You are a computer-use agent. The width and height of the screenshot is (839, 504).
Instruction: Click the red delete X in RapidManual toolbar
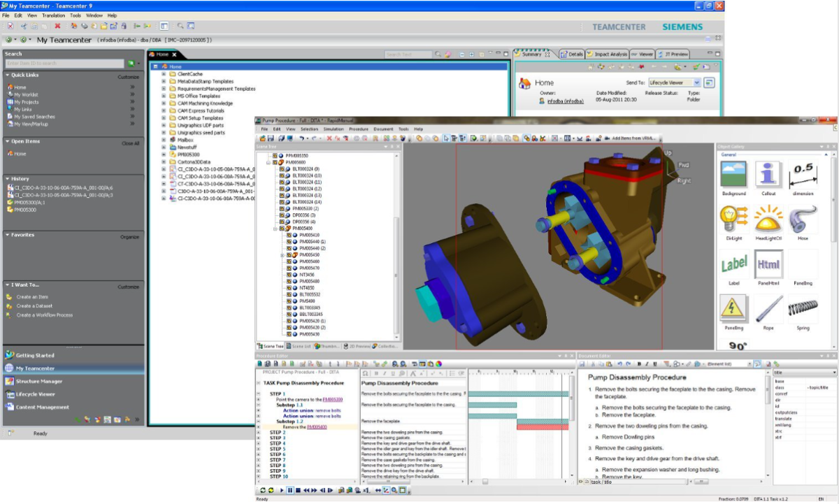pyautogui.click(x=329, y=138)
